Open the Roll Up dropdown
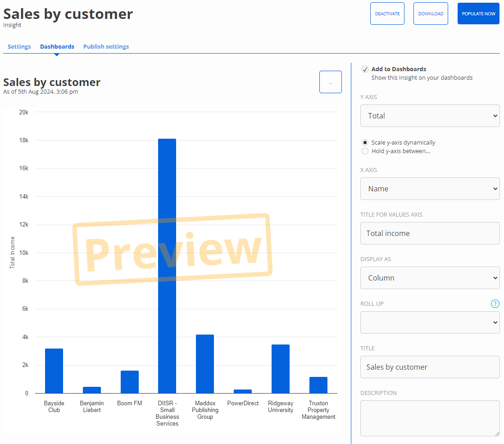504x444 pixels. pos(430,322)
